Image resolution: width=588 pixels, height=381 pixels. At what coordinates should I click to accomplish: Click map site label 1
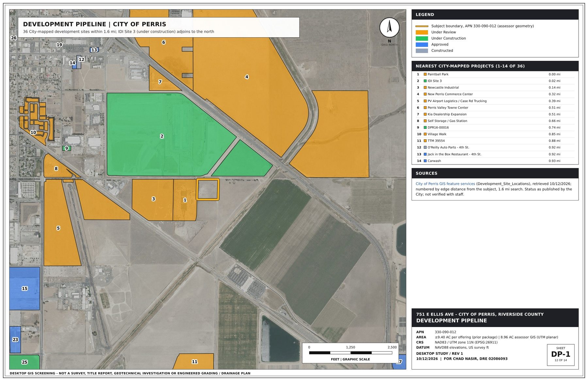[x=185, y=200]
